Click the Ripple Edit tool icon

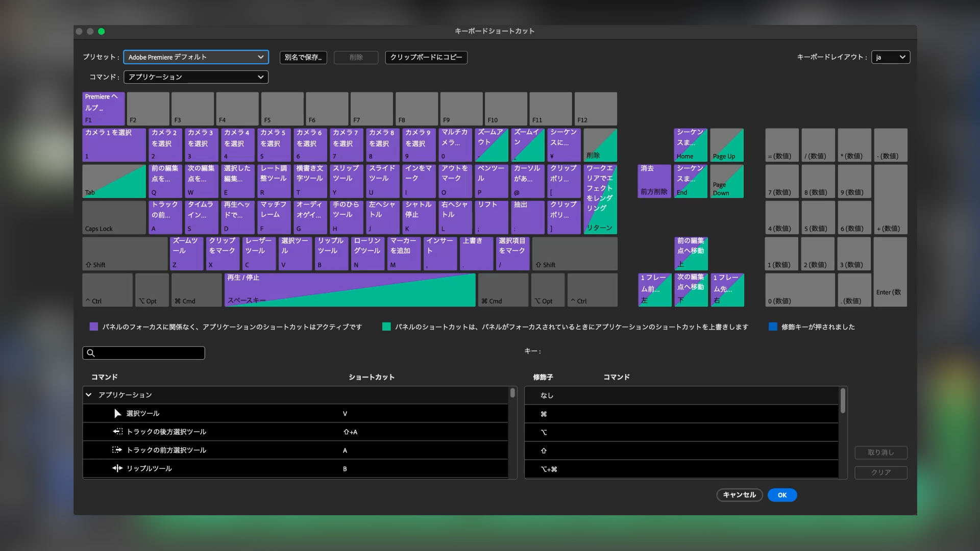117,468
